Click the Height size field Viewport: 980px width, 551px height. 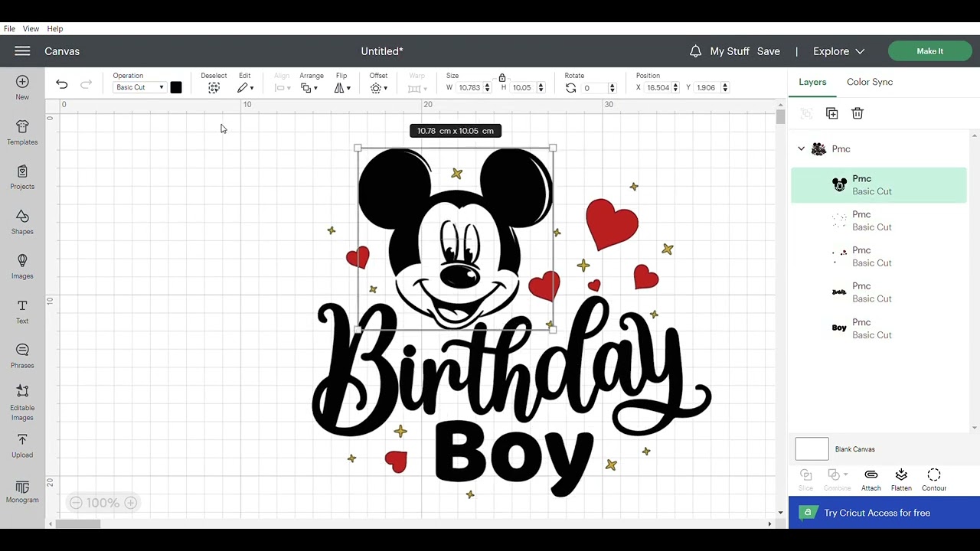pos(522,88)
